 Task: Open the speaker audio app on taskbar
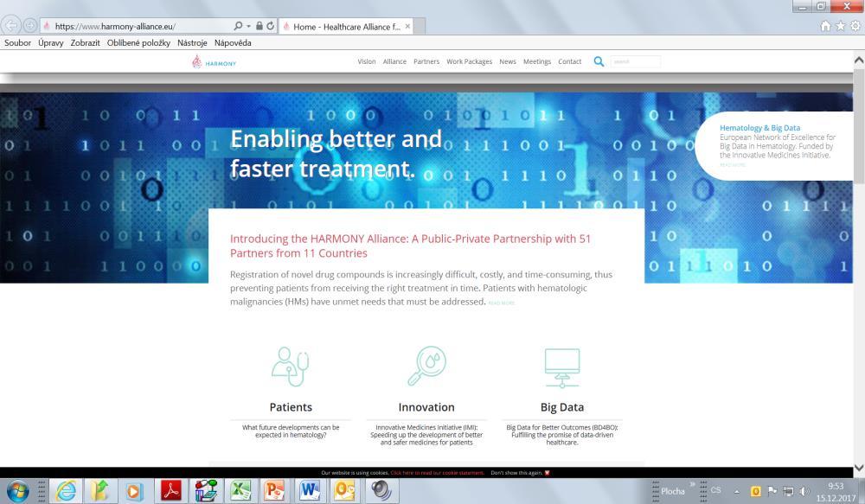pos(381,491)
